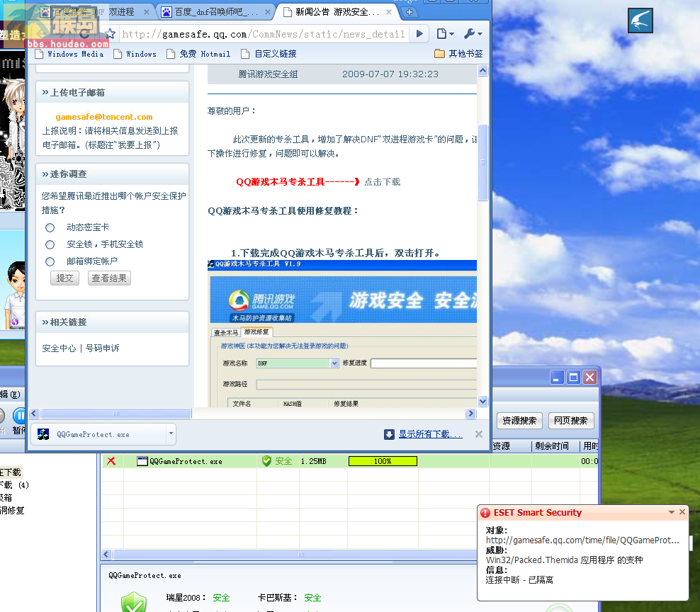The image size is (700, 612).
Task: Click the 上传电子邮箱 section header
Action: 112,92
